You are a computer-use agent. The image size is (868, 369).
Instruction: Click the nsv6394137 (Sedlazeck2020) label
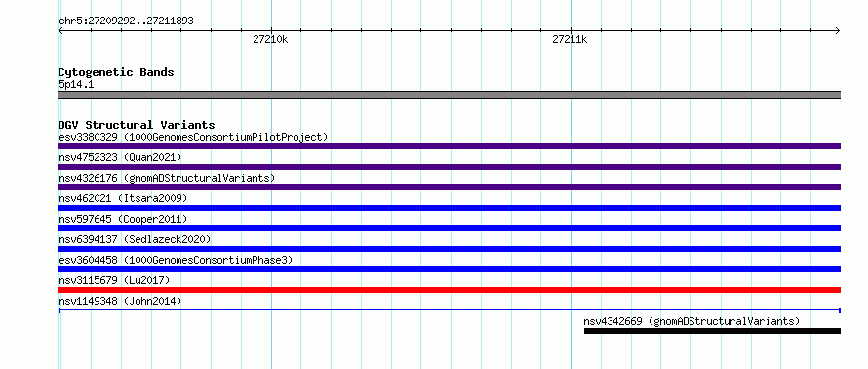(135, 239)
